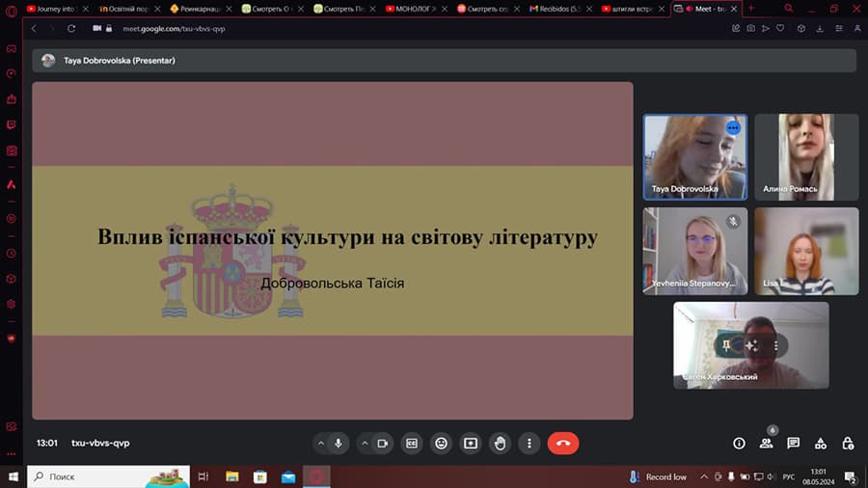This screenshot has height=488, width=868.
Task: Open the Activities shapes icon
Action: coord(821,444)
